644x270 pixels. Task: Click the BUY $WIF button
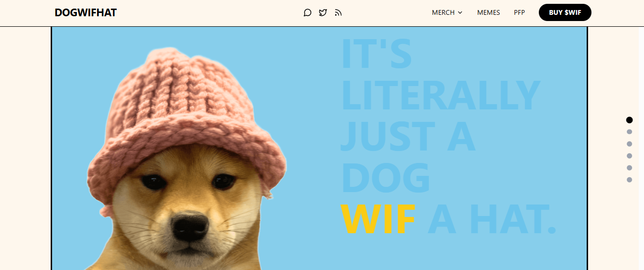click(565, 12)
